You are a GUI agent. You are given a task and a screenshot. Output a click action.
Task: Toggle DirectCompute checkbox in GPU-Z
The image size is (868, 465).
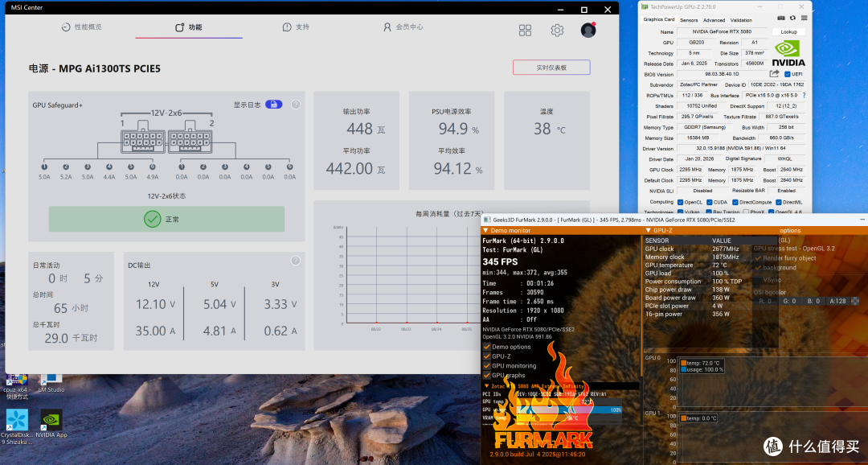click(735, 202)
